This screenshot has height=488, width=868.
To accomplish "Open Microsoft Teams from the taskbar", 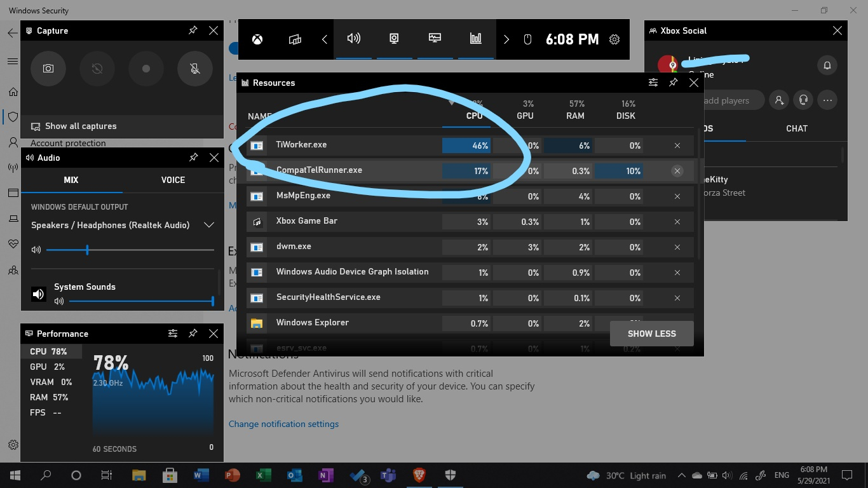I will (x=388, y=475).
